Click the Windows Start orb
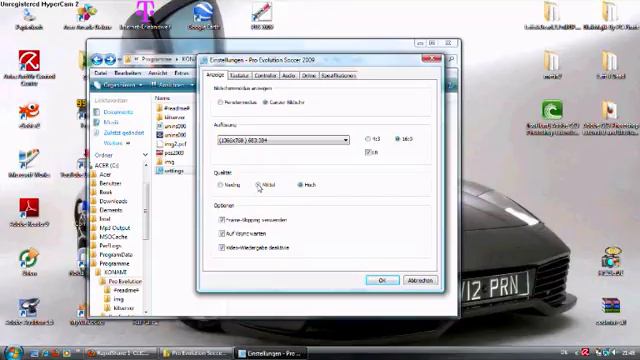 (13, 353)
